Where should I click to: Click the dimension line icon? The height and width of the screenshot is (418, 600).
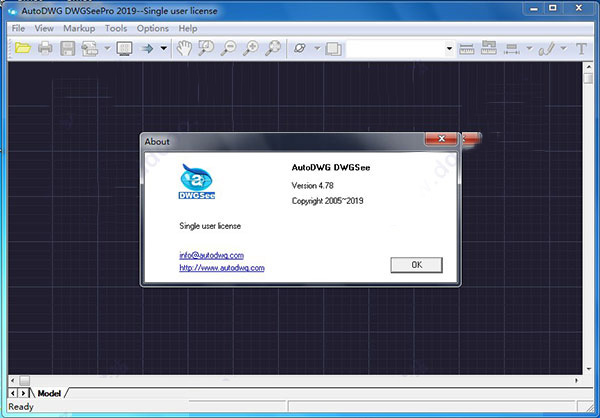(511, 49)
